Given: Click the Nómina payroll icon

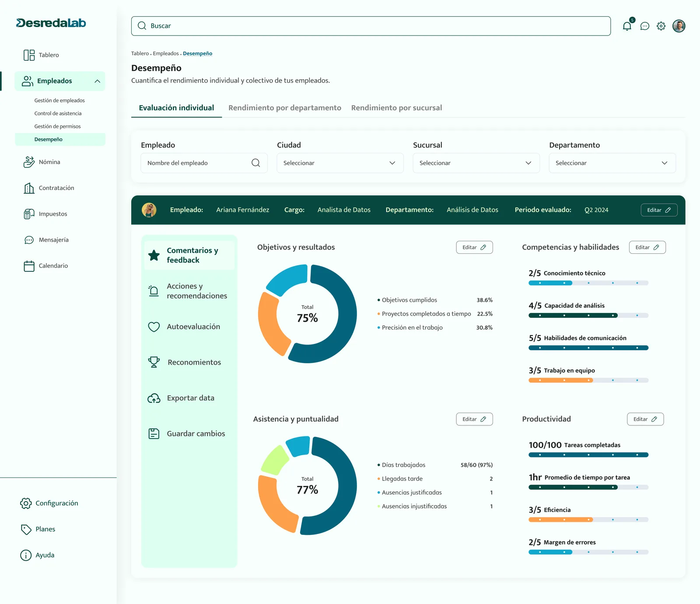Looking at the screenshot, I should click(x=29, y=162).
